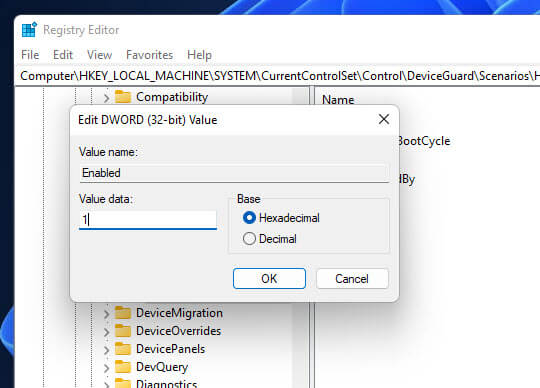Open the Edit menu

pos(63,55)
